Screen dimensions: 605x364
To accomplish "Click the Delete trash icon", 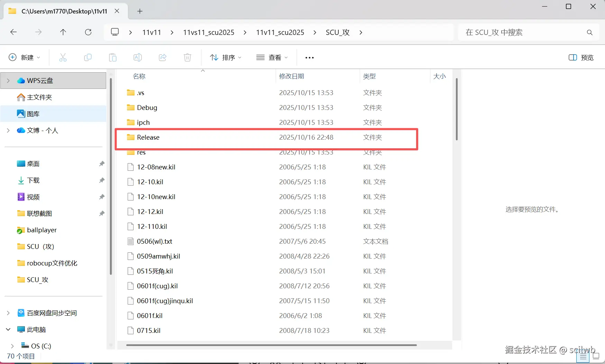I will pyautogui.click(x=187, y=57).
